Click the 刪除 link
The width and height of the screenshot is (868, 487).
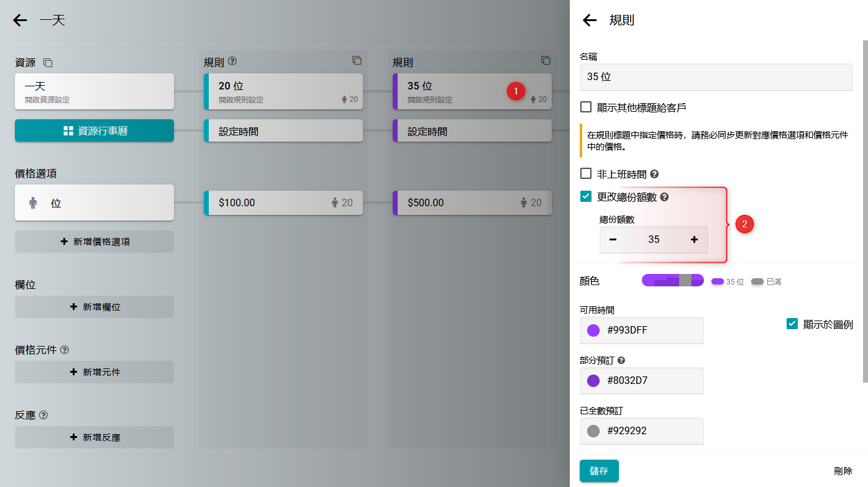point(843,471)
